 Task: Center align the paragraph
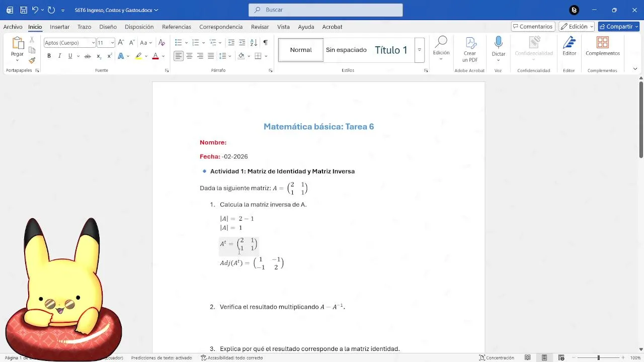point(189,56)
